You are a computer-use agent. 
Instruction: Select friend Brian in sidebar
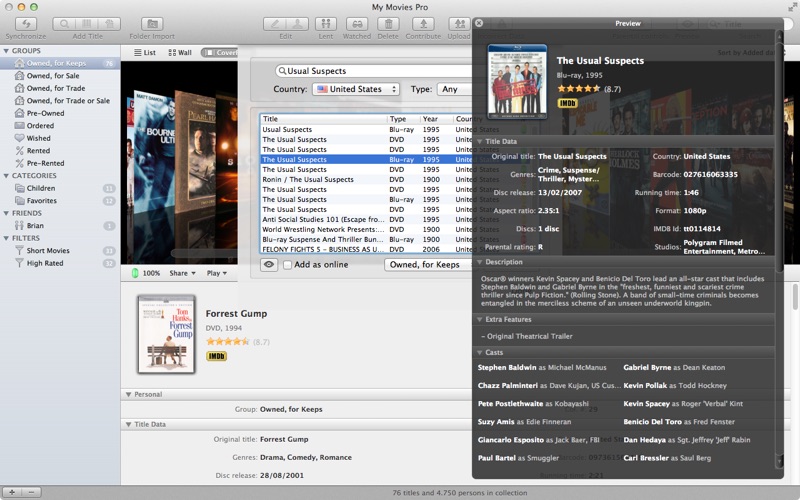(x=60, y=226)
